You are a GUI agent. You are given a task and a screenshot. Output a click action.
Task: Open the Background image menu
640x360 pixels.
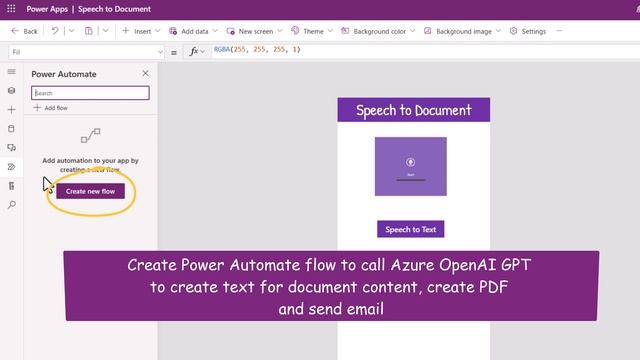(462, 31)
